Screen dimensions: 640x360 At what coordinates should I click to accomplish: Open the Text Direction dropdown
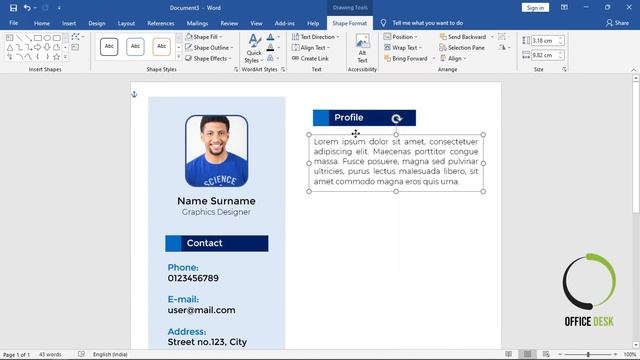click(316, 37)
